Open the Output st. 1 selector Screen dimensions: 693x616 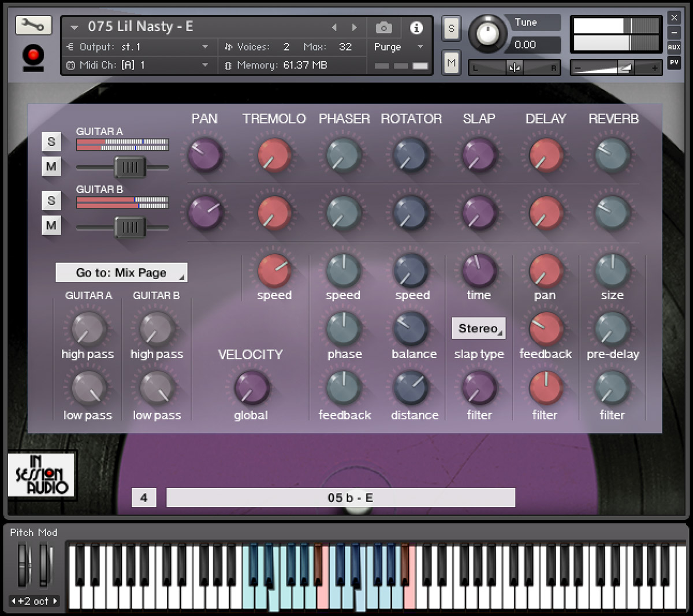[x=139, y=47]
